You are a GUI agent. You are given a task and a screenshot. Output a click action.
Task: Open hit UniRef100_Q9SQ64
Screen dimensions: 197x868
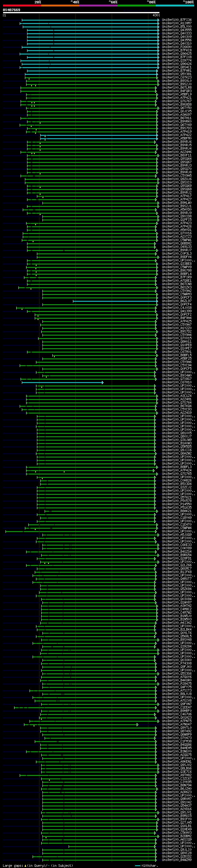coord(177,159)
